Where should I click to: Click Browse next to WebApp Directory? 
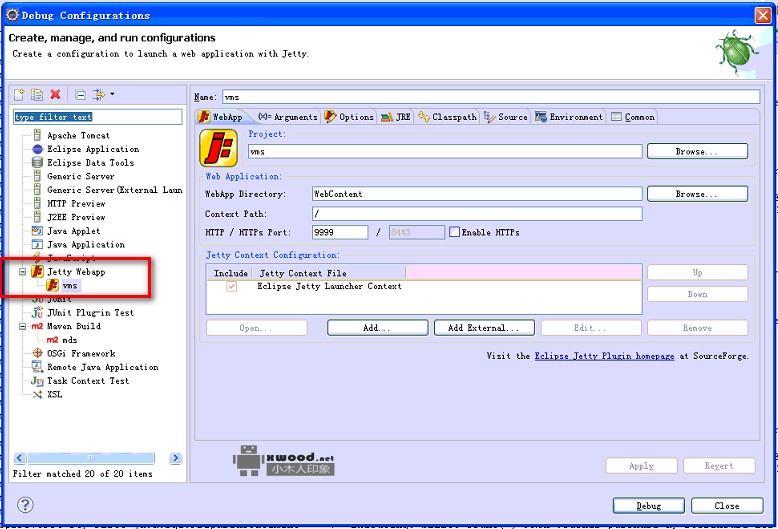coord(697,194)
